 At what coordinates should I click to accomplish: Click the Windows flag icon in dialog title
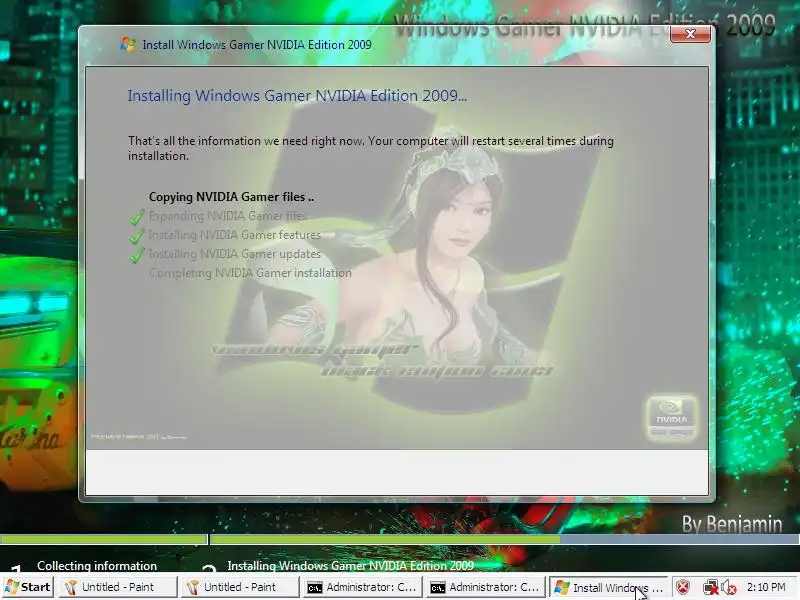[x=128, y=44]
